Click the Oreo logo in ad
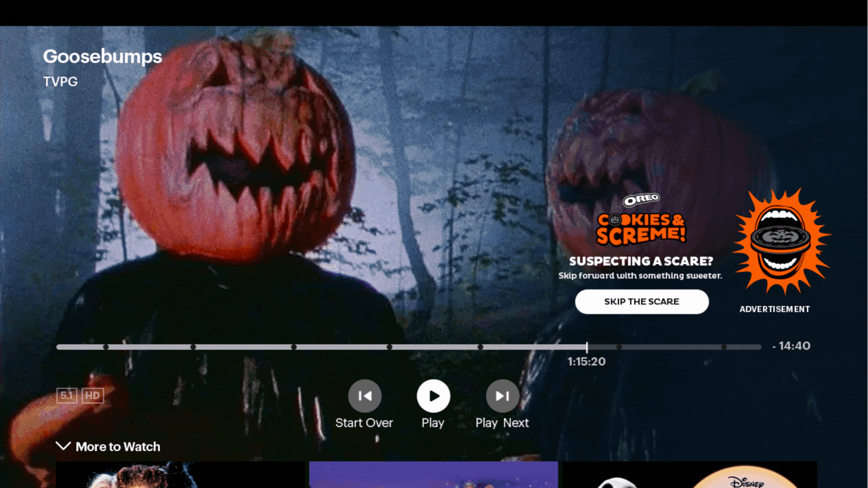 pyautogui.click(x=641, y=199)
